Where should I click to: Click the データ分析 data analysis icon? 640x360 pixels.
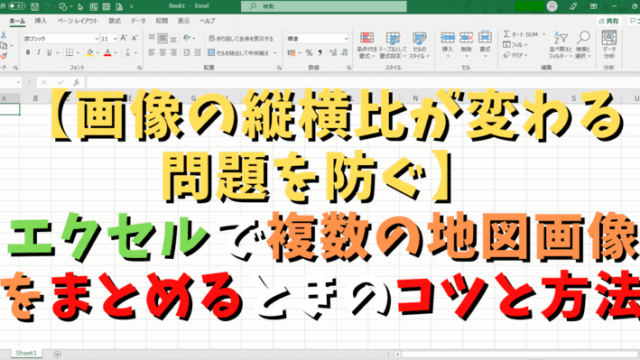tap(609, 38)
